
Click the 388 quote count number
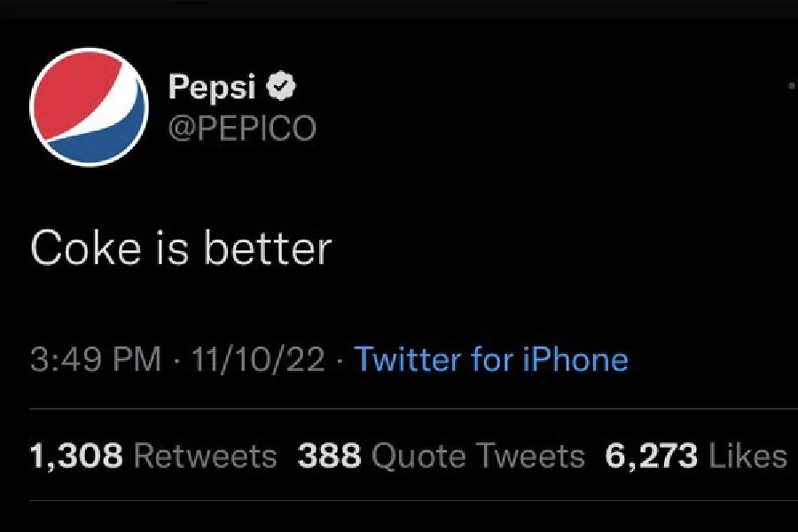pyautogui.click(x=330, y=456)
